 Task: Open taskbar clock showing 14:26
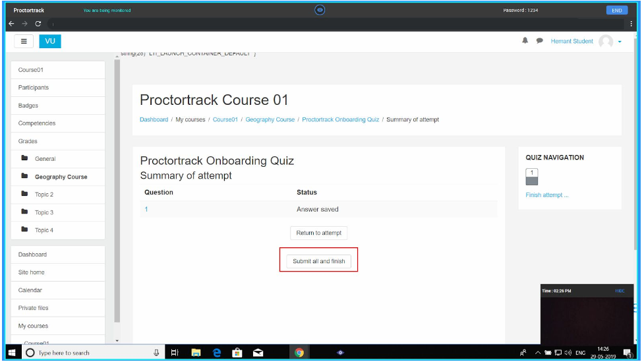click(603, 353)
